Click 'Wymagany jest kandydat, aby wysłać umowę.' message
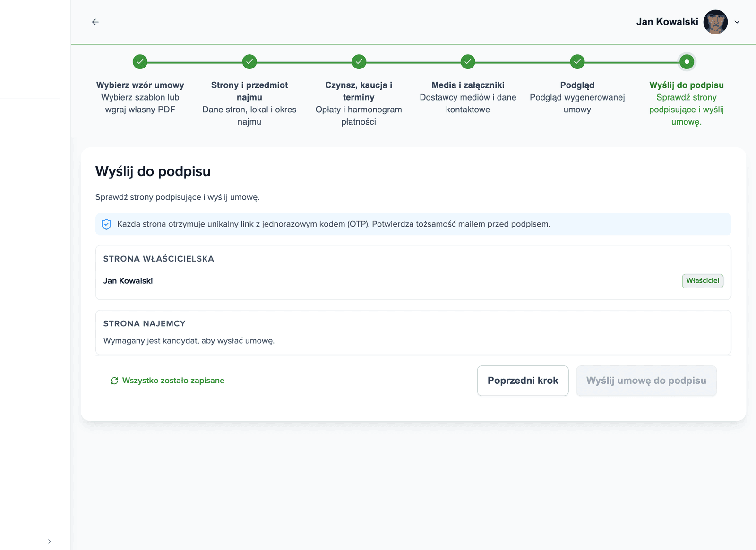 (189, 341)
